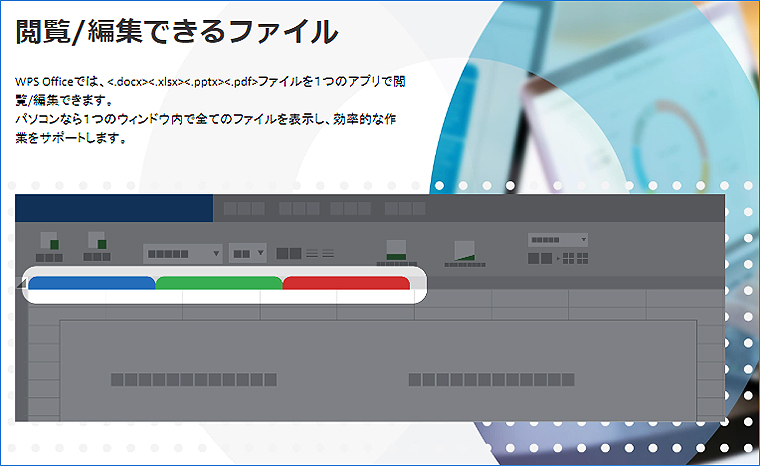Viewport: 760px width, 466px height.
Task: Open the narrow font size dropdown
Action: [x=247, y=253]
